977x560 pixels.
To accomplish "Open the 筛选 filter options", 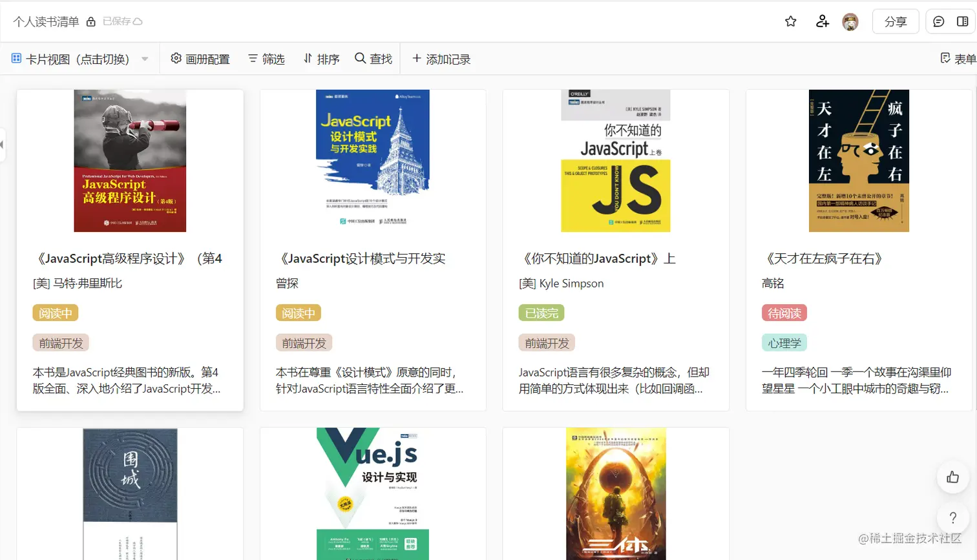I will pos(266,59).
